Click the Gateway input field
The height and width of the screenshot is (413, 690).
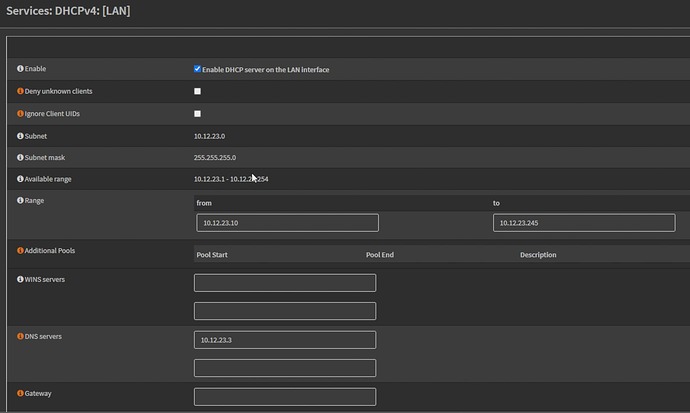click(x=285, y=397)
